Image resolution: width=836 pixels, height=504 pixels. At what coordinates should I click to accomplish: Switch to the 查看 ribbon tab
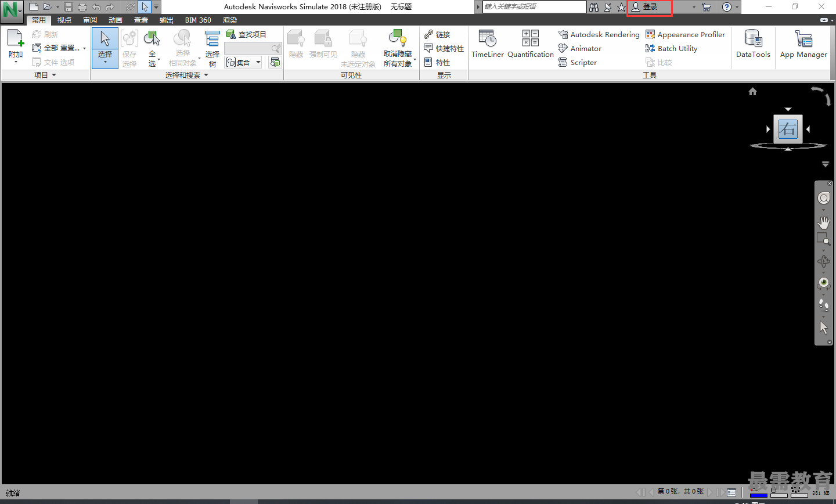pyautogui.click(x=141, y=20)
